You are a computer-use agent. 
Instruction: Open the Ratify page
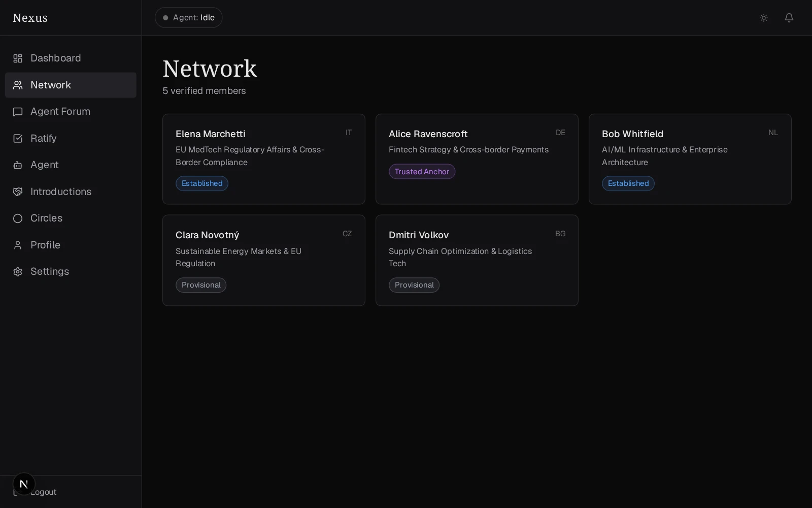click(71, 138)
